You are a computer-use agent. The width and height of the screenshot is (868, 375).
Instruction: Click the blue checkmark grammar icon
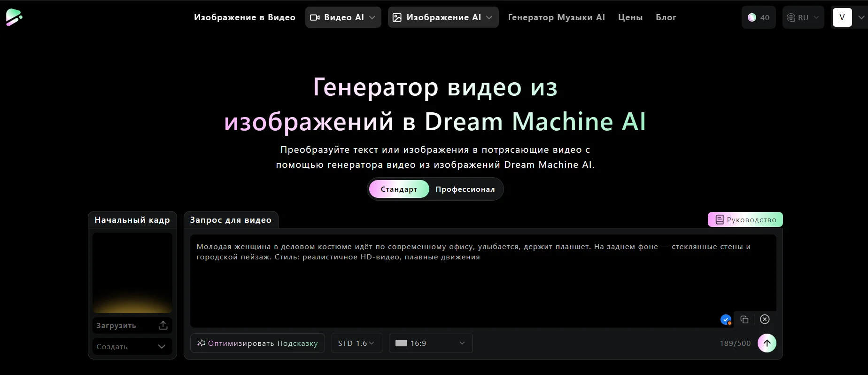[x=726, y=320]
